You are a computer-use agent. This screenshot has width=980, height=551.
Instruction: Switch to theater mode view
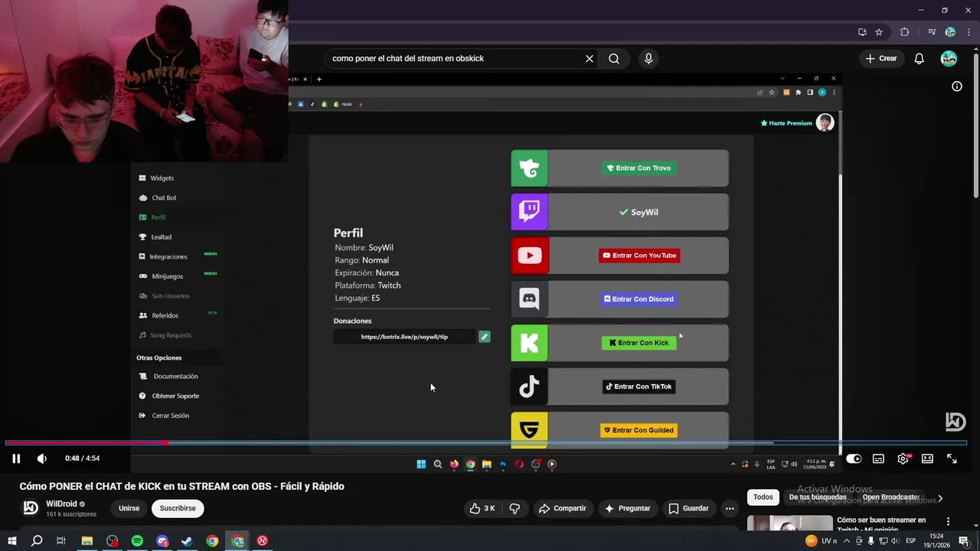coord(927,458)
